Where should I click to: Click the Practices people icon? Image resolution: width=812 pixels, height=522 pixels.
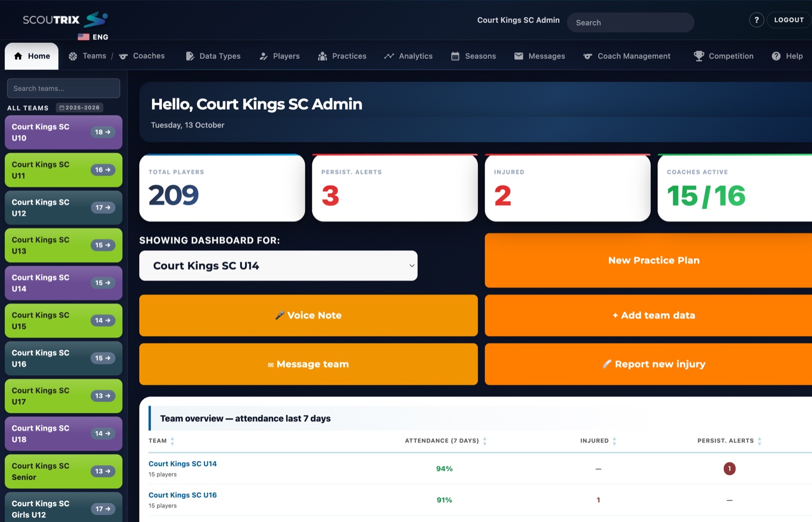coord(322,56)
